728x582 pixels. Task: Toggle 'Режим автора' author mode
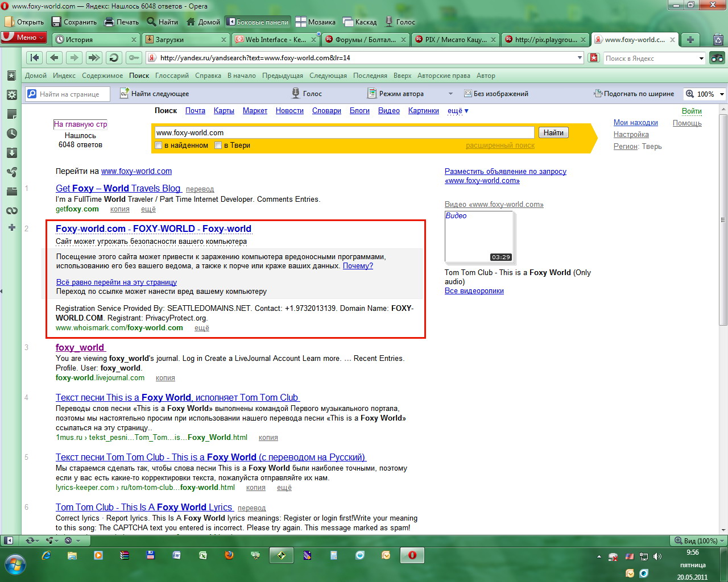pos(396,94)
